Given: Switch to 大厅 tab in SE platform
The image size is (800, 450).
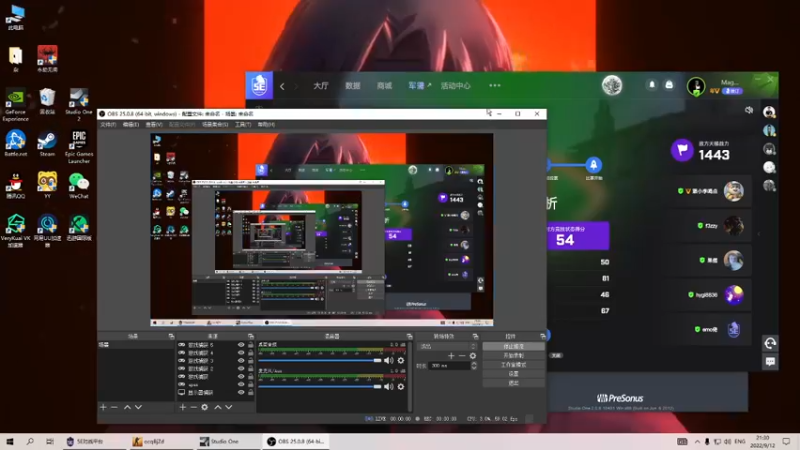Looking at the screenshot, I should 321,86.
